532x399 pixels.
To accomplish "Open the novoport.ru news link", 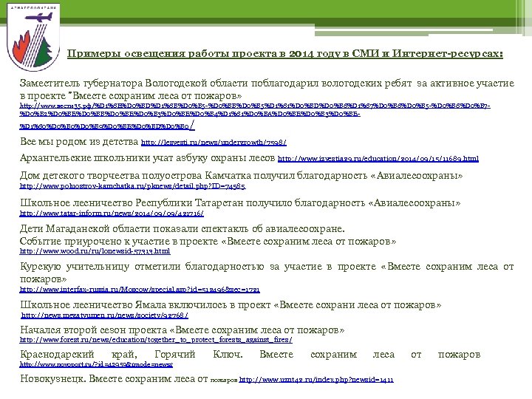I will point(96,365).
